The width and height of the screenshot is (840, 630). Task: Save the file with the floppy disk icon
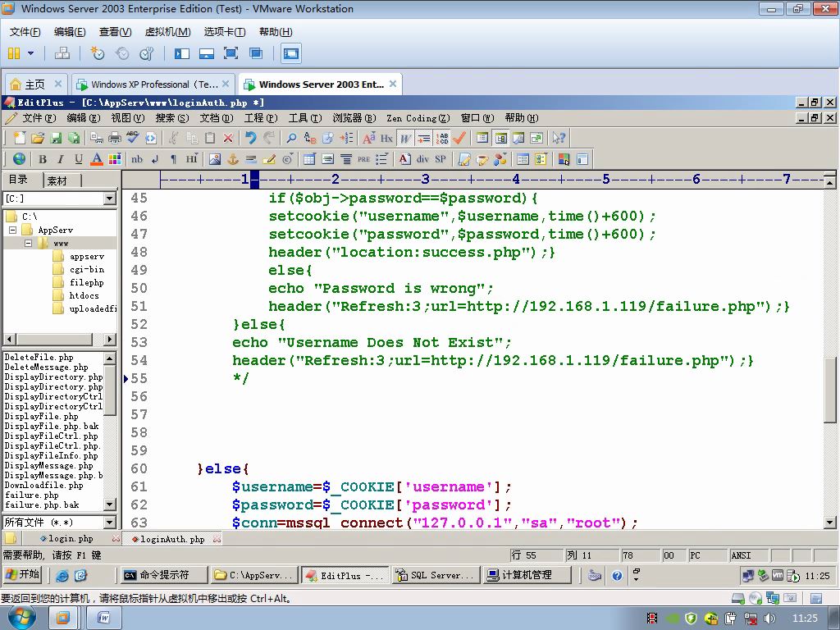click(x=56, y=138)
